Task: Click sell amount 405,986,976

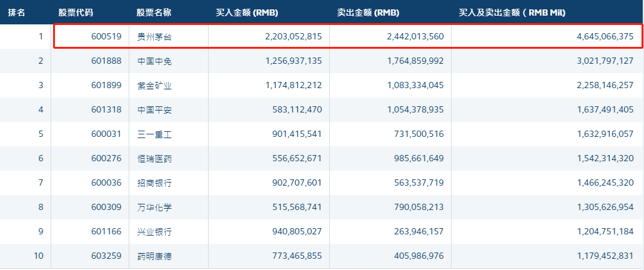Action: [419, 256]
